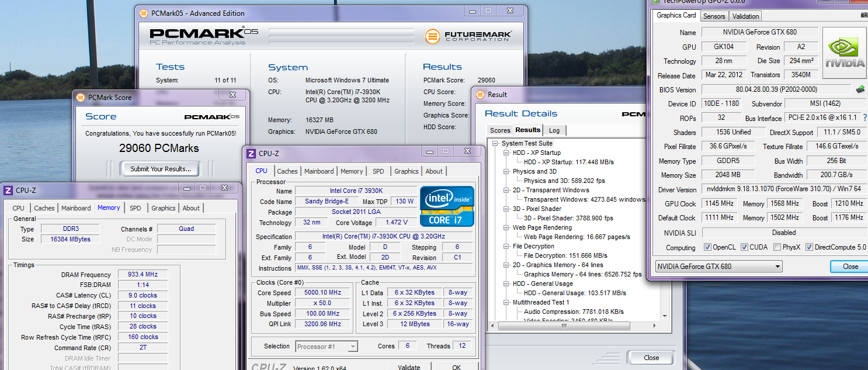Screen dimensions: 868x370
Task: Open SPD tab in front CPU-Z window
Action: (379, 171)
